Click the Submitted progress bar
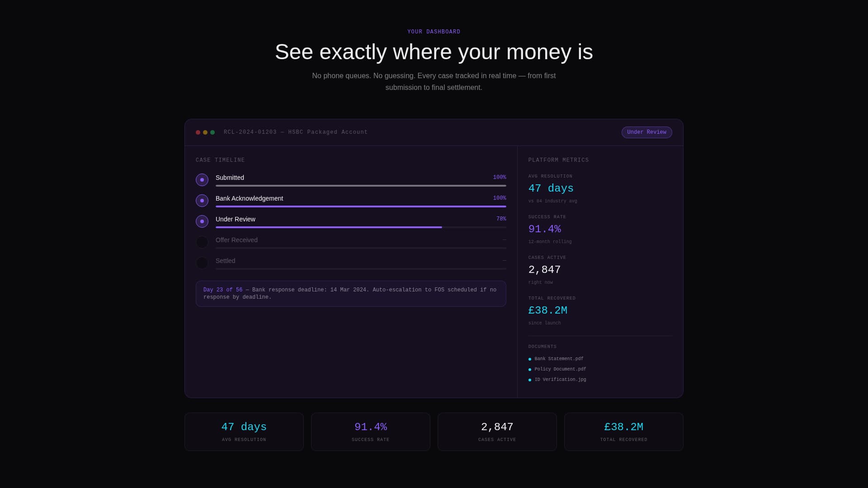868x488 pixels. [361, 186]
